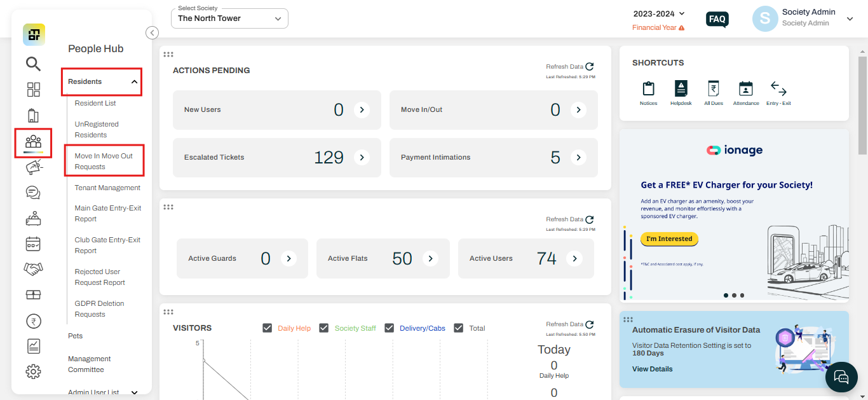This screenshot has height=400, width=868.
Task: Open the chat bubbles icon in sidebar
Action: [x=33, y=193]
